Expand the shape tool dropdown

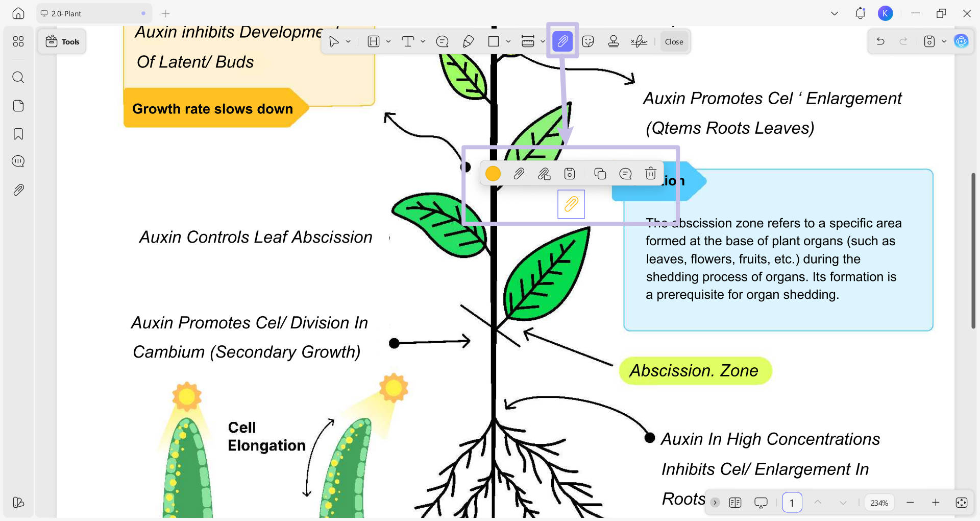(x=508, y=42)
